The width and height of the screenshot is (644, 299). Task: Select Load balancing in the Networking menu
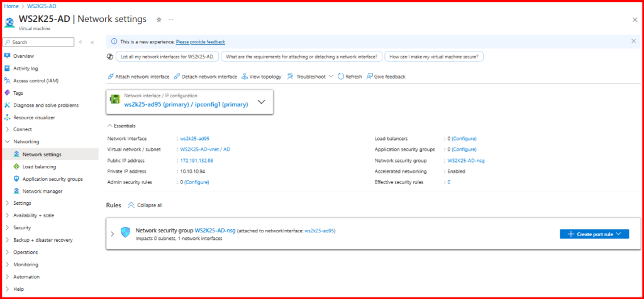click(x=39, y=166)
